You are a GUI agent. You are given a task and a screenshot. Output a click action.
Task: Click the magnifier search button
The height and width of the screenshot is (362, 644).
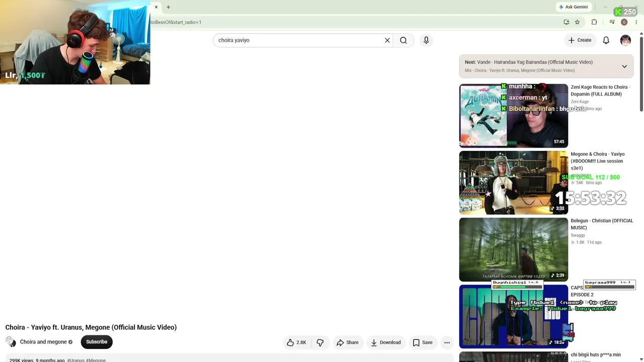pos(404,40)
